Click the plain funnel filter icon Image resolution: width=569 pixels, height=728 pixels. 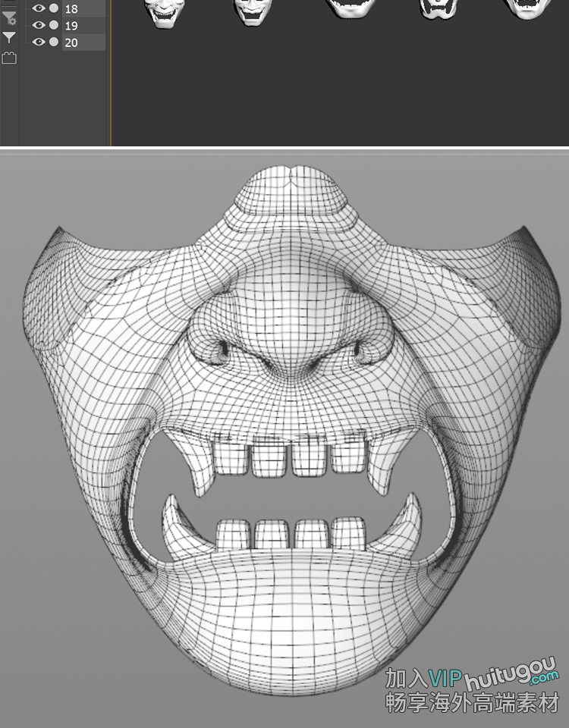(x=9, y=37)
